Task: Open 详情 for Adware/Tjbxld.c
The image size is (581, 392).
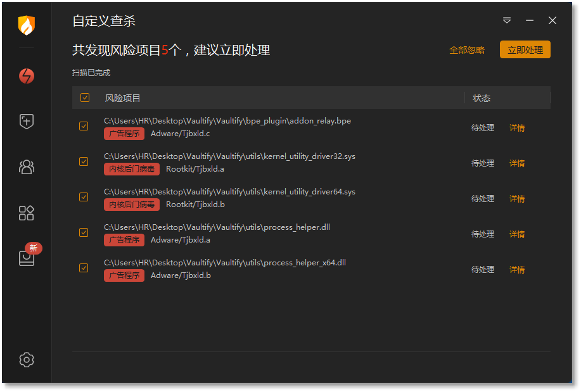Action: (x=517, y=128)
